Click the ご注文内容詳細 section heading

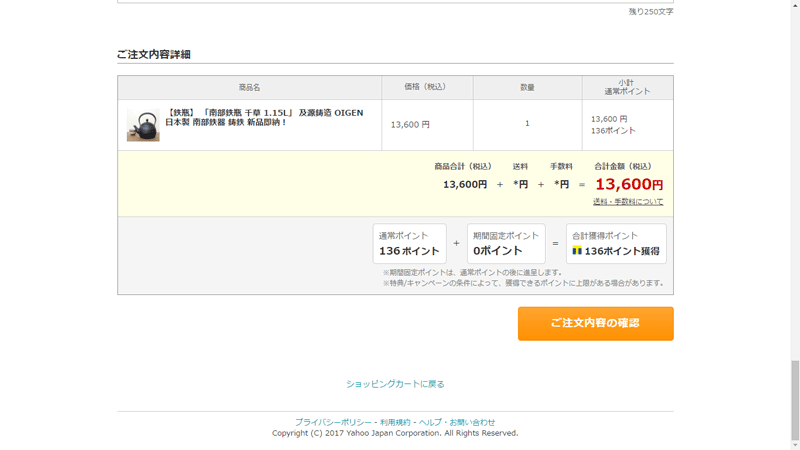tap(154, 54)
